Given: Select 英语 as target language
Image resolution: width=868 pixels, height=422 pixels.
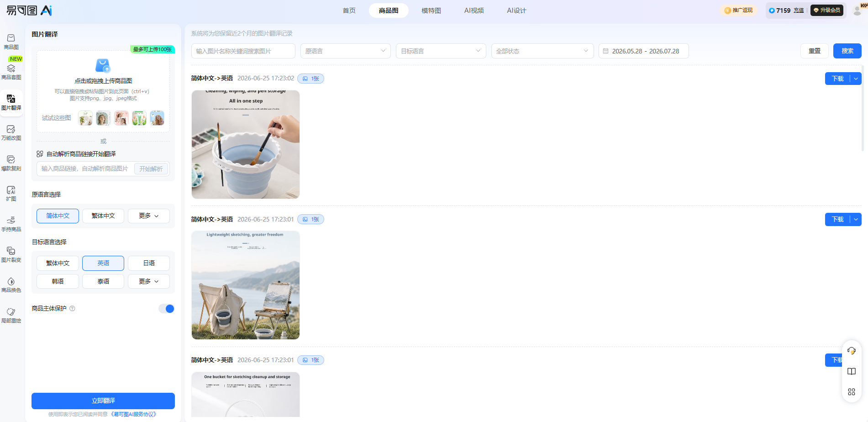Looking at the screenshot, I should [103, 263].
